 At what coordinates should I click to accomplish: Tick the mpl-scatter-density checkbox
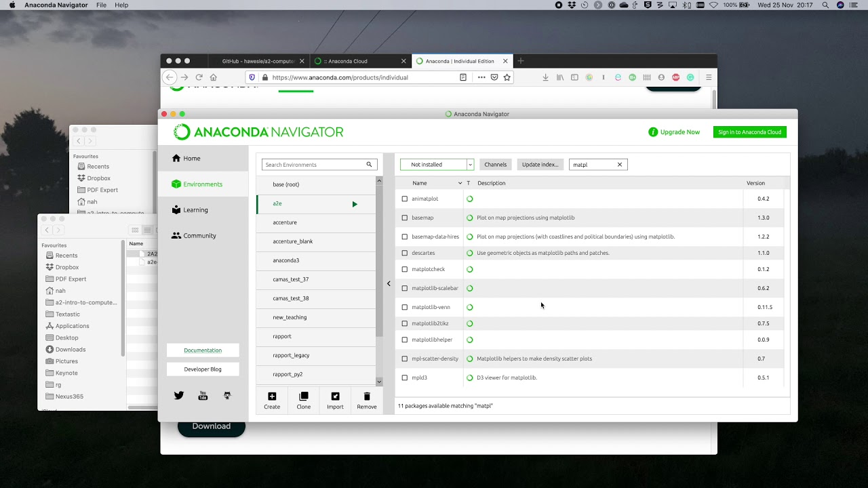(405, 359)
